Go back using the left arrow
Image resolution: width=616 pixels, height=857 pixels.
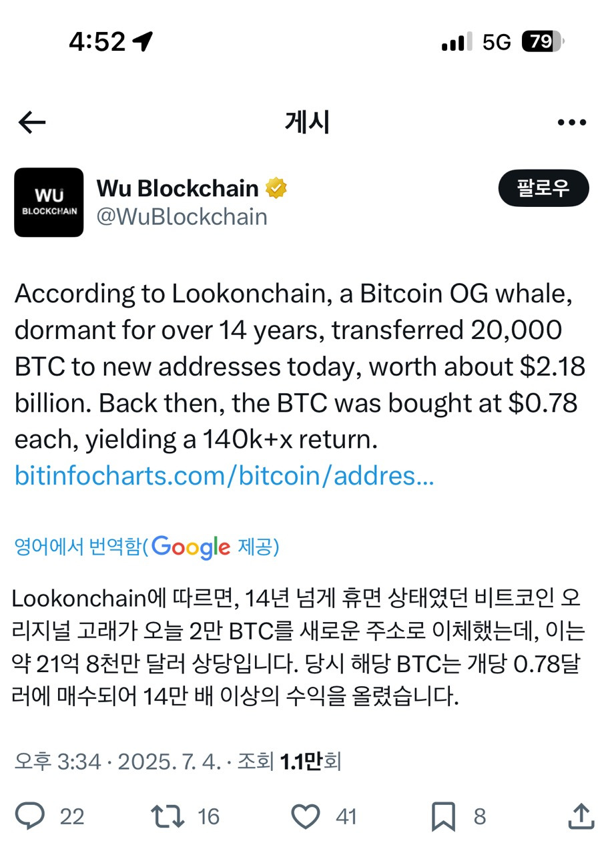[x=31, y=121]
